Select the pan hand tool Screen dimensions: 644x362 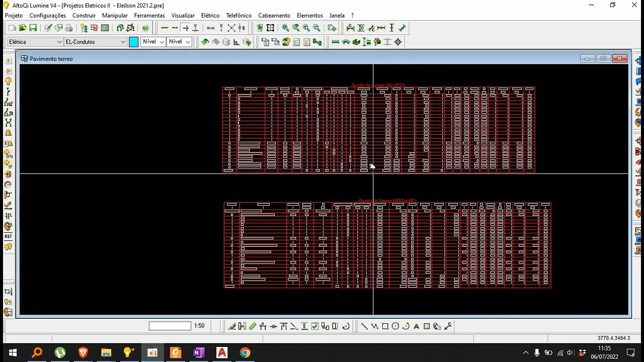(332, 28)
